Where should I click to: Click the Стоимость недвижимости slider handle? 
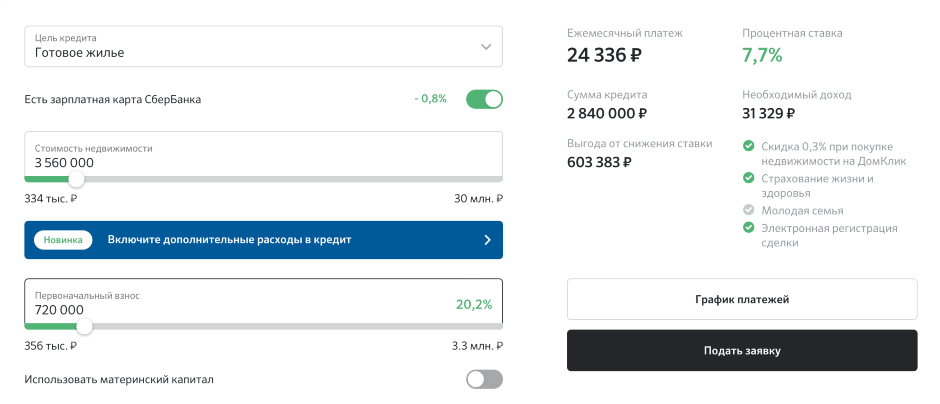[x=76, y=179]
